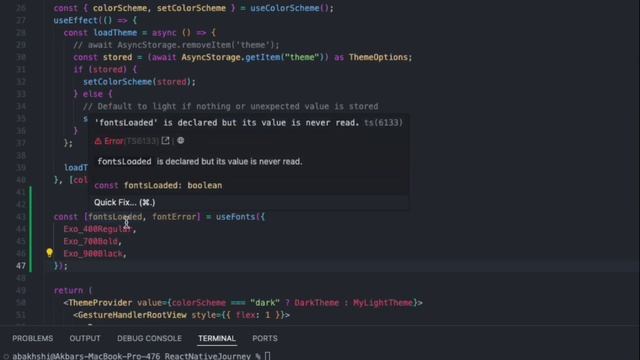Click the ThemeProvider tag on line 50
Screen dimensions: 640x360
pos(100,303)
